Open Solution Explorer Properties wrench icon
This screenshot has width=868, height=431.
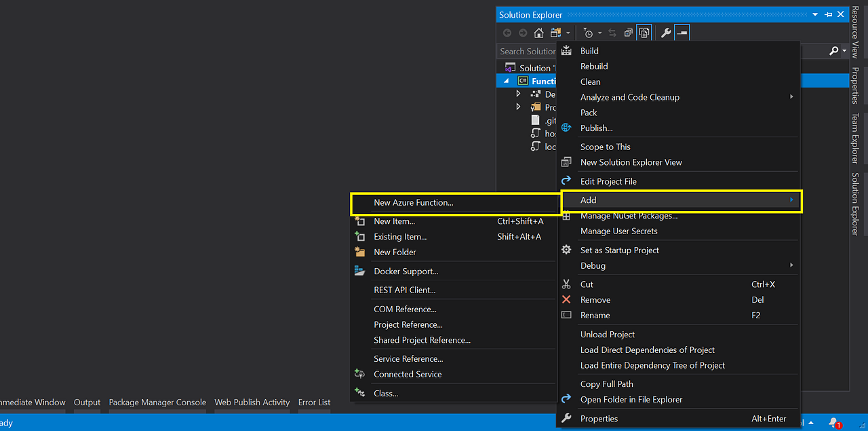667,32
